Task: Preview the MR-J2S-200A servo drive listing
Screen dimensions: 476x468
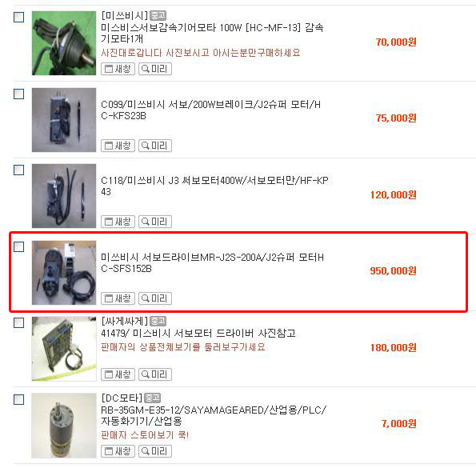Action: tap(155, 298)
